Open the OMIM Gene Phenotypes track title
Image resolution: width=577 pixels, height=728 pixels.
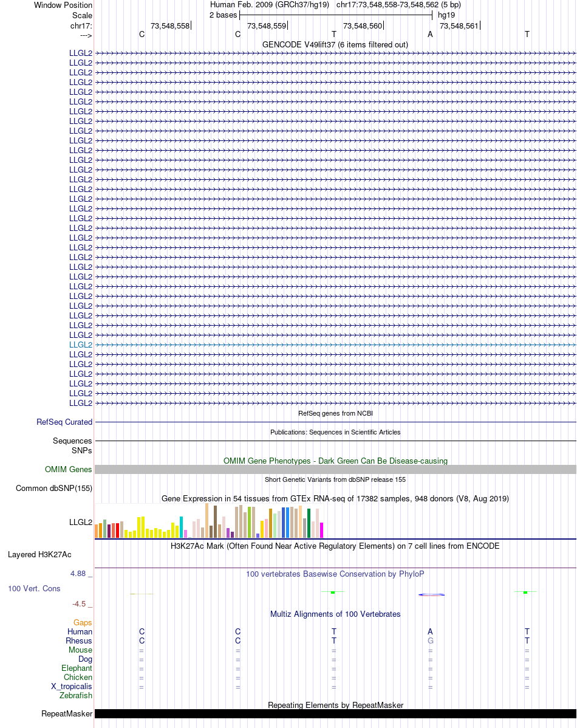coord(335,461)
